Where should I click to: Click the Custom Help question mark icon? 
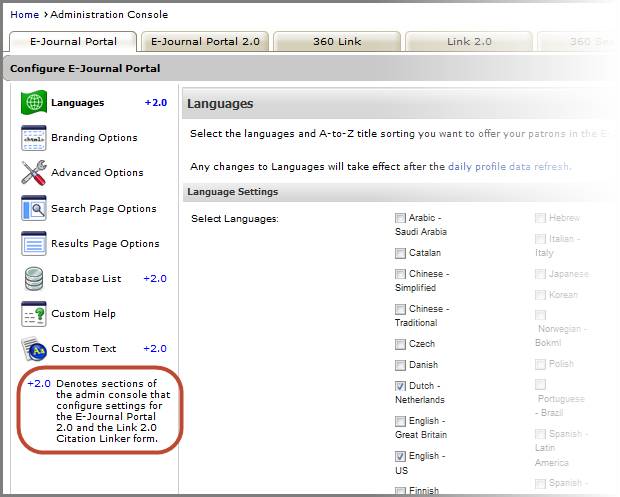[x=34, y=314]
